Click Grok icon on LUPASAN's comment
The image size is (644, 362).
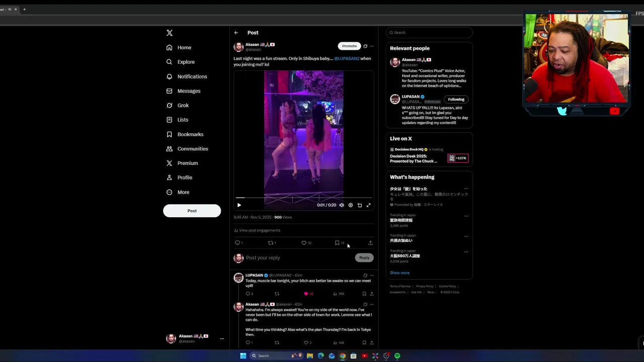pyautogui.click(x=365, y=276)
